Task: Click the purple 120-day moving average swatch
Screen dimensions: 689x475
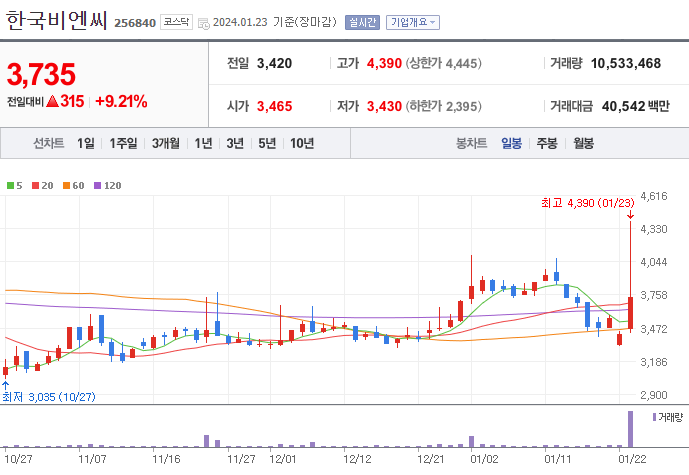Action: 98,185
